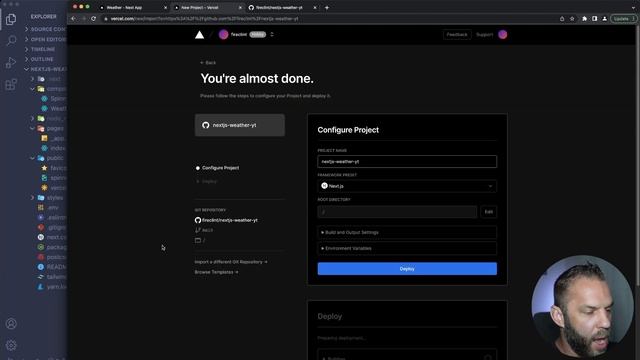Screen dimensions: 640x360
Task: Open the Chrome profile icon
Action: (604, 19)
